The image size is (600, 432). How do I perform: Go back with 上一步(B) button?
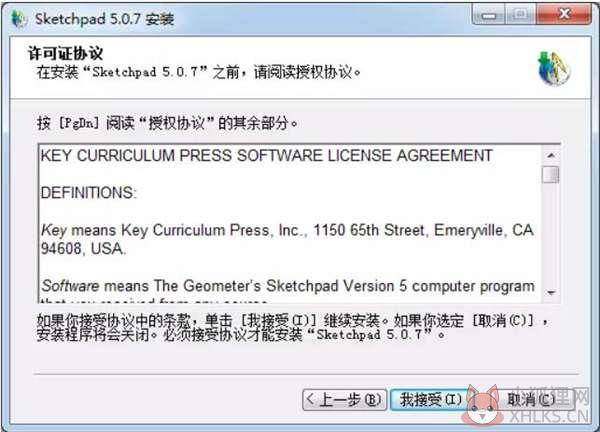click(344, 400)
